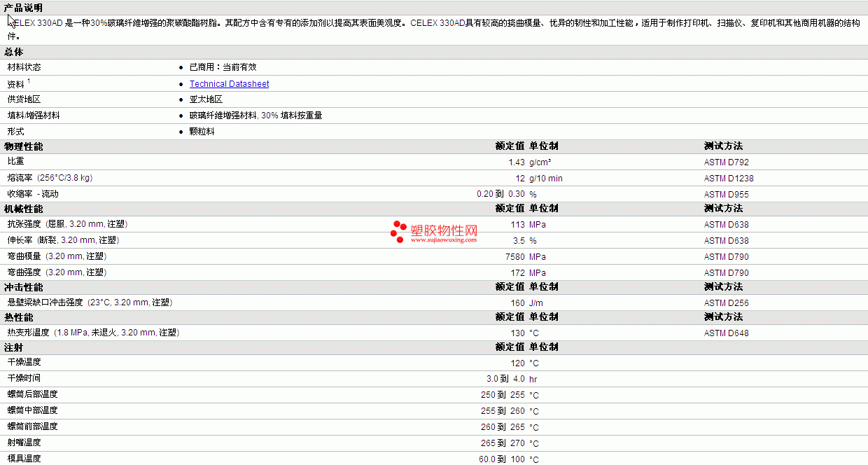Select the 伸长率 property label
This screenshot has height=465, width=868.
(63, 240)
